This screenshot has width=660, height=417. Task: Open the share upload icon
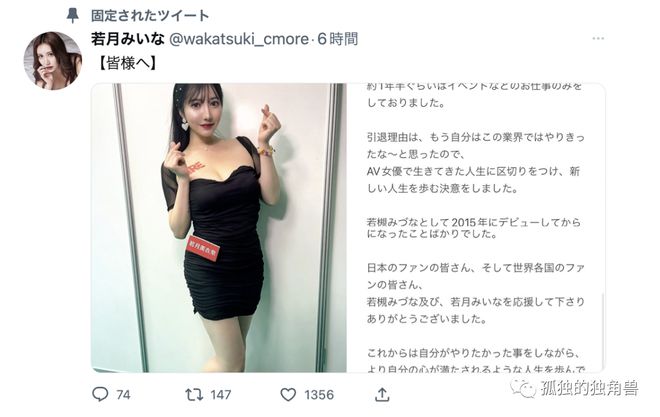click(382, 394)
